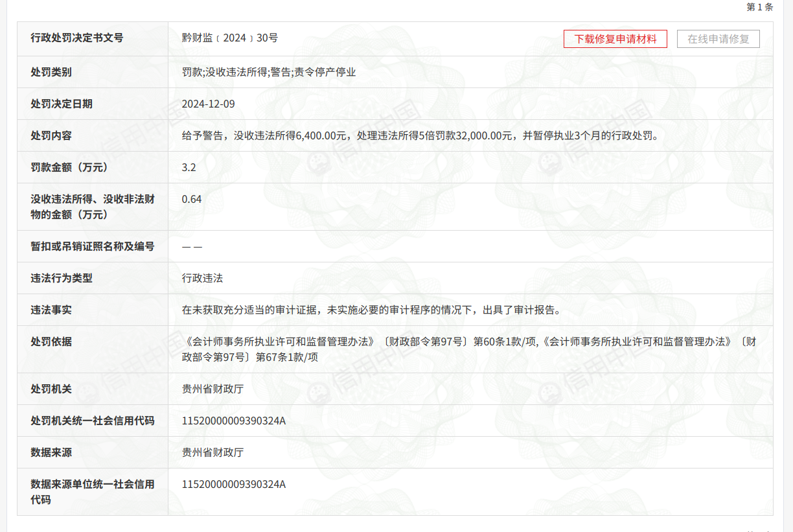This screenshot has height=532, width=793.
Task: Click the 行政违法 violation type value
Action: (202, 278)
